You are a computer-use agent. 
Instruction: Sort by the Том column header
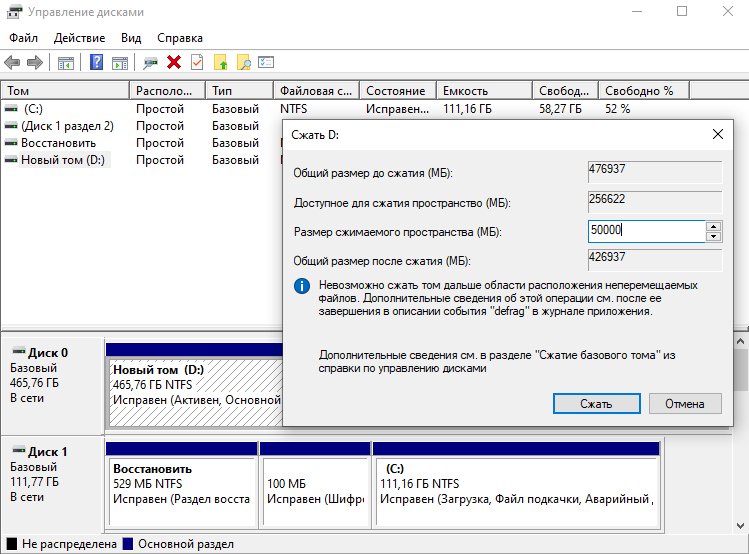pyautogui.click(x=65, y=90)
